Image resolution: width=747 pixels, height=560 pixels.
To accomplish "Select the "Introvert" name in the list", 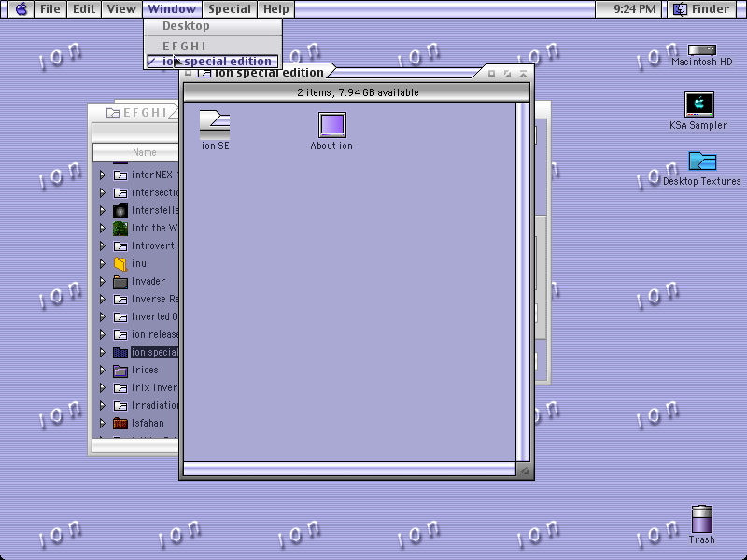I will (x=153, y=246).
